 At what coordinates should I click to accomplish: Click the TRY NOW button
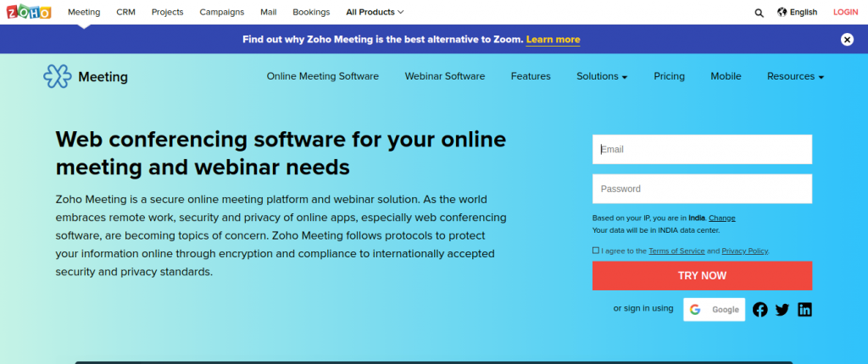[702, 275]
